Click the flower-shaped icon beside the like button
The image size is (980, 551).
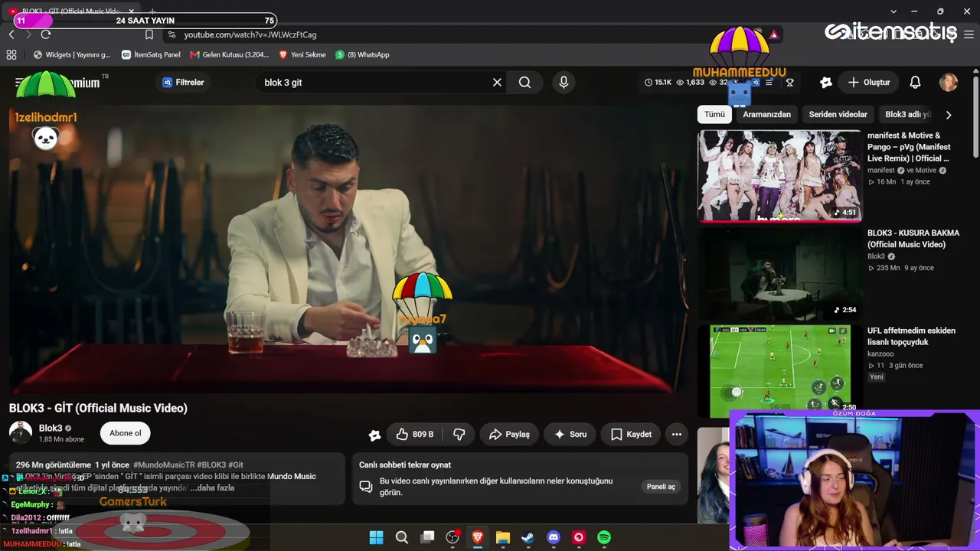pos(374,435)
